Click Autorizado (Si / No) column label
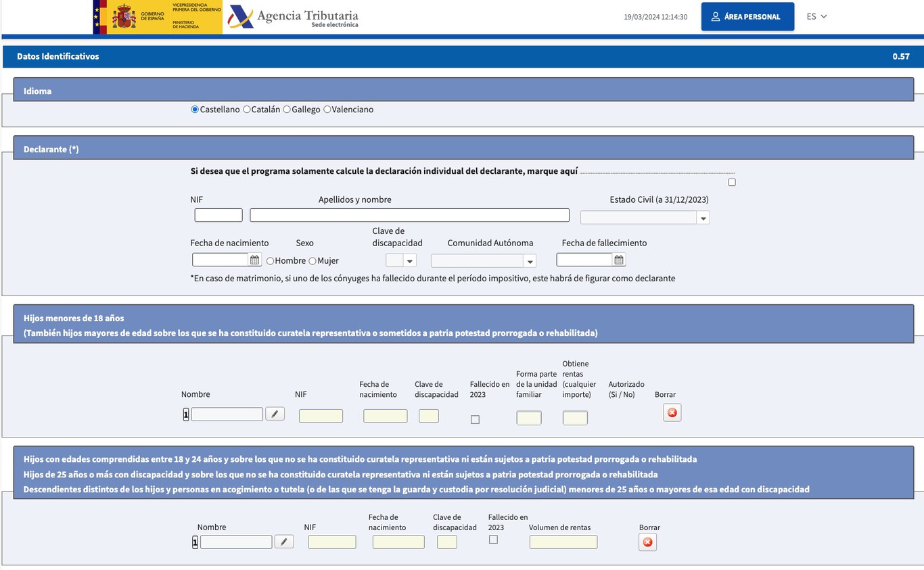 pyautogui.click(x=626, y=389)
